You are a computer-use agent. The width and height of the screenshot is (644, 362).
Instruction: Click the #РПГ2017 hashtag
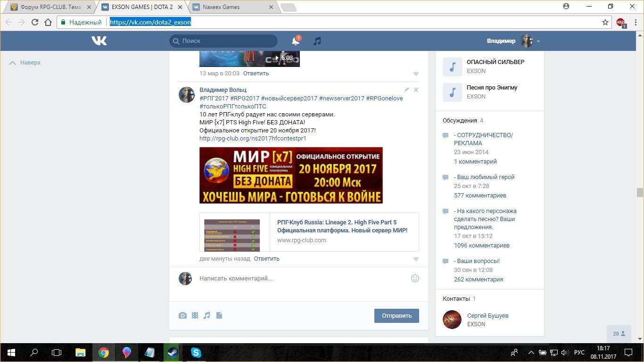(214, 99)
